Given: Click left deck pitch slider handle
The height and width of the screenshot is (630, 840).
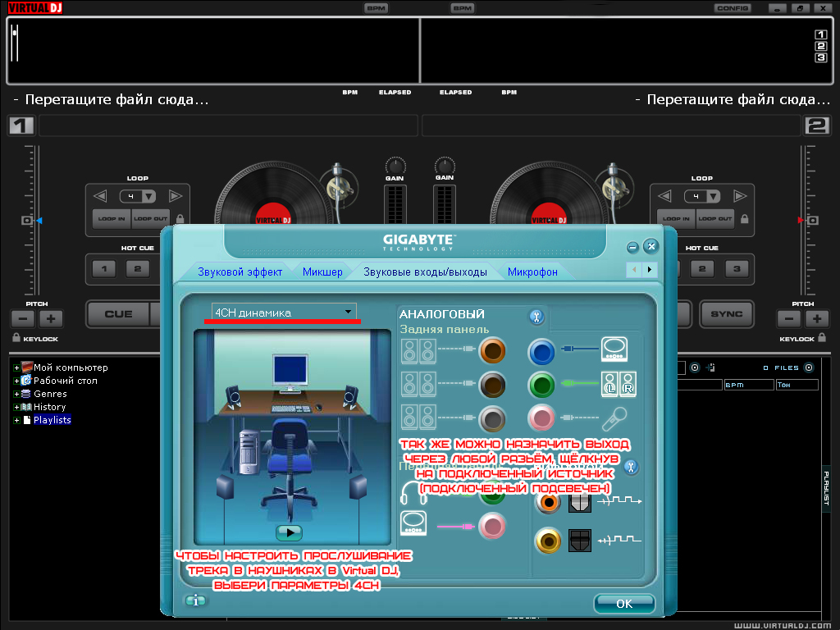Looking at the screenshot, I should [27, 220].
